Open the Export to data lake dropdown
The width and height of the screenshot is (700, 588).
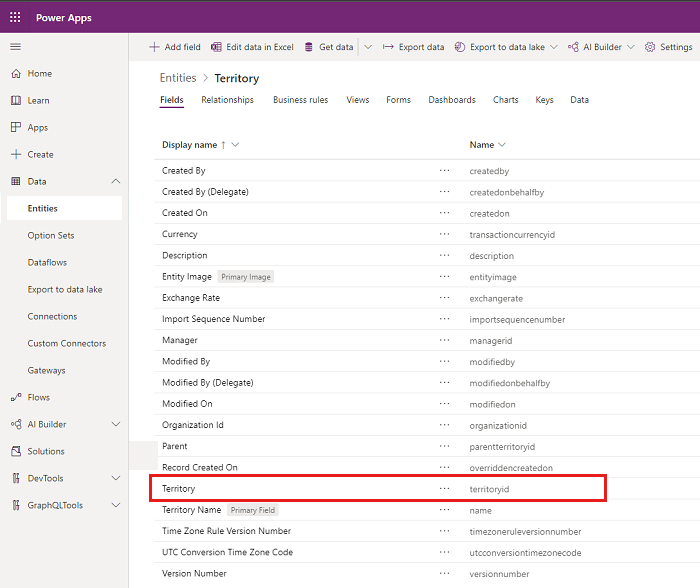pyautogui.click(x=554, y=47)
